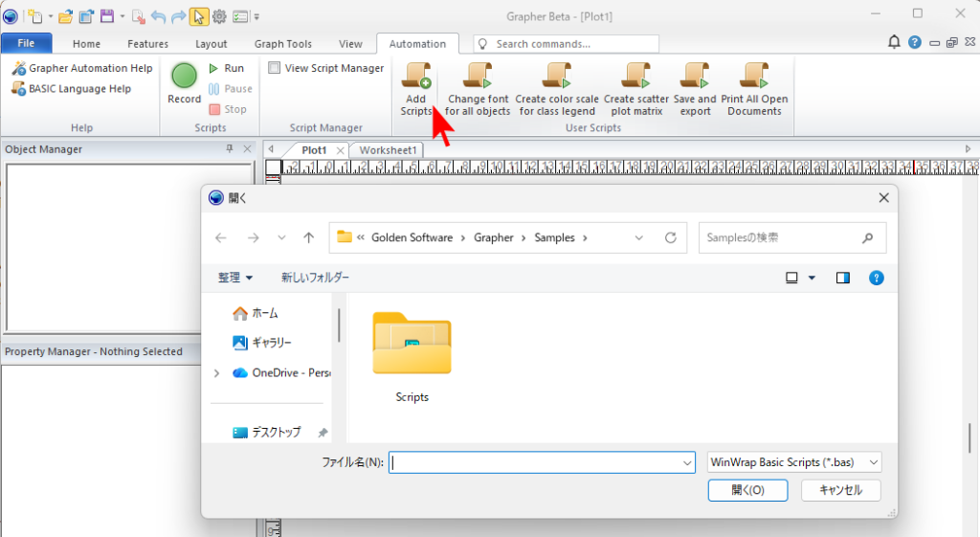Go up one folder level in dialog
Image resolution: width=980 pixels, height=537 pixels.
coord(309,237)
